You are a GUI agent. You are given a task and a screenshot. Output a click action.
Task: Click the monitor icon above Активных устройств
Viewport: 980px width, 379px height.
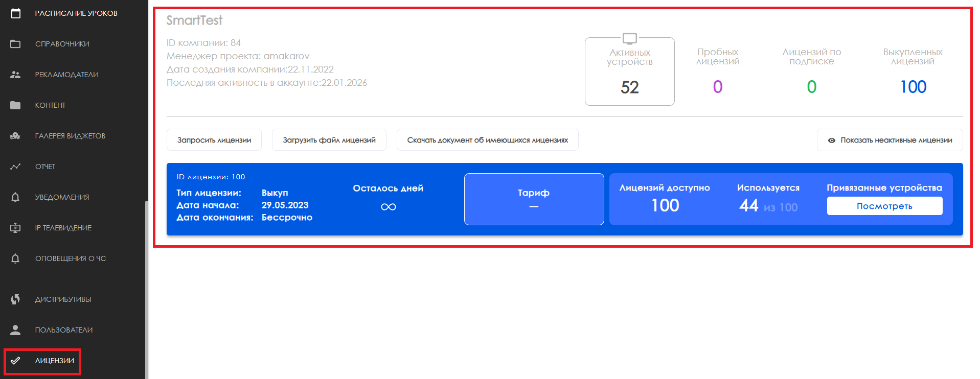[630, 38]
